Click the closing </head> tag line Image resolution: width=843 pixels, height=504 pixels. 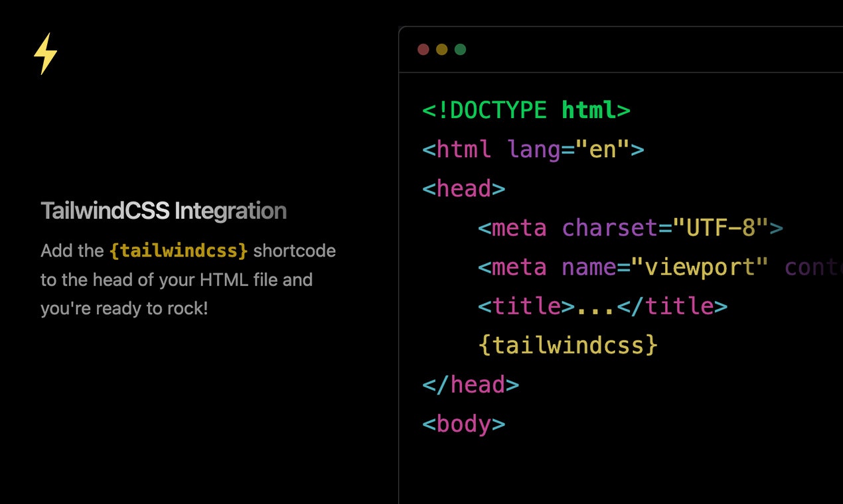point(471,385)
